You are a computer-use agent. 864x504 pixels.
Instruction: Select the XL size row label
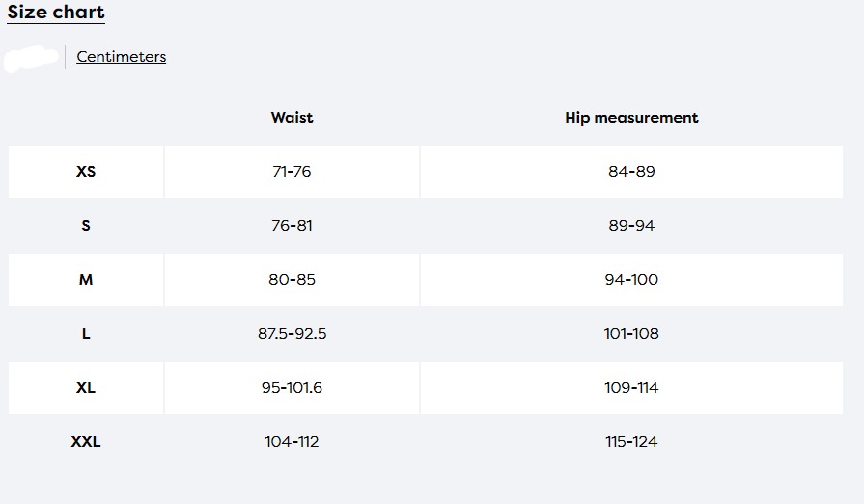(86, 388)
